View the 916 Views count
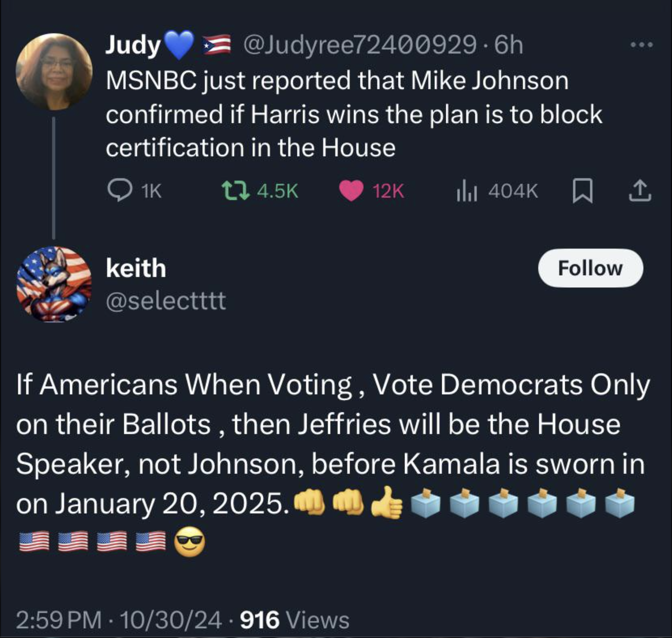Viewport: 672px width, 638px height. point(295,620)
